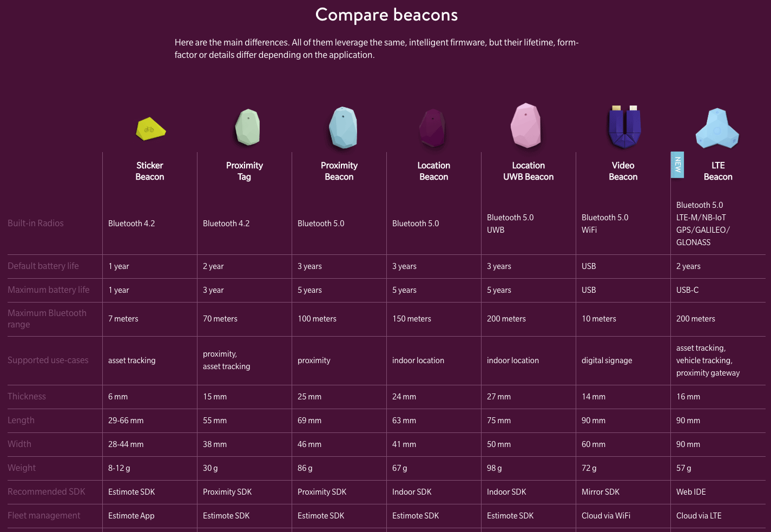Screen dimensions: 771x532
Task: Click the Compare beacons page title
Action: 386,15
